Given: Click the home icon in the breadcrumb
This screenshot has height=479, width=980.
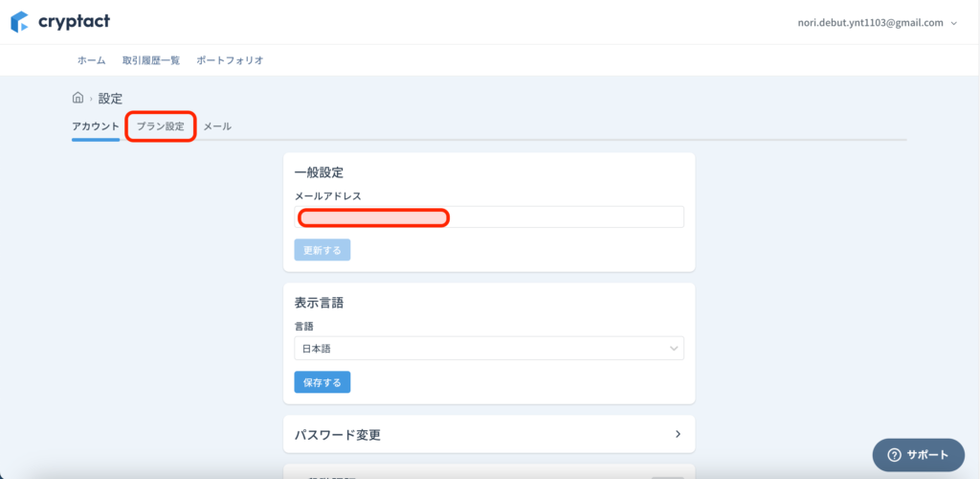Looking at the screenshot, I should [x=78, y=98].
